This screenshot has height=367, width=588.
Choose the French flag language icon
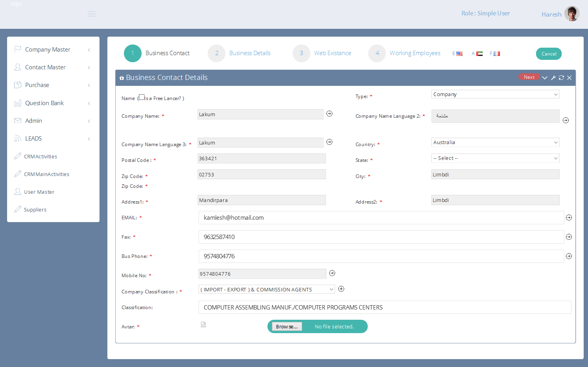(x=496, y=54)
